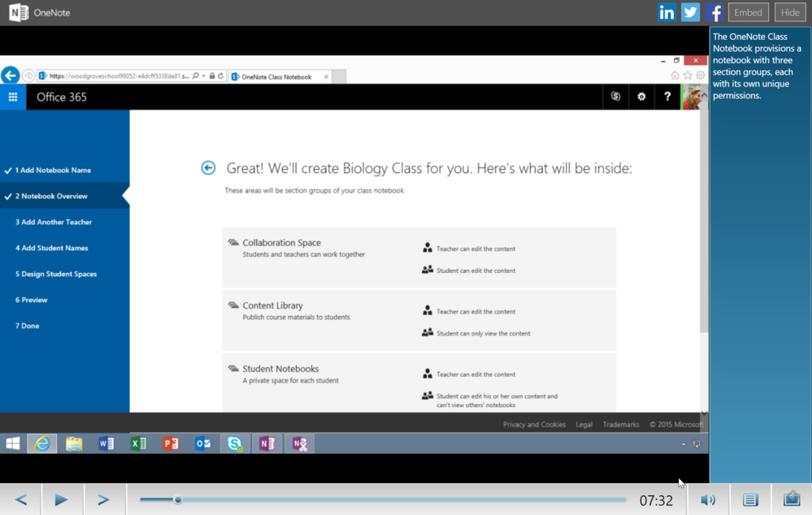Open Office 365 settings gear
812x515 pixels.
pyautogui.click(x=641, y=96)
